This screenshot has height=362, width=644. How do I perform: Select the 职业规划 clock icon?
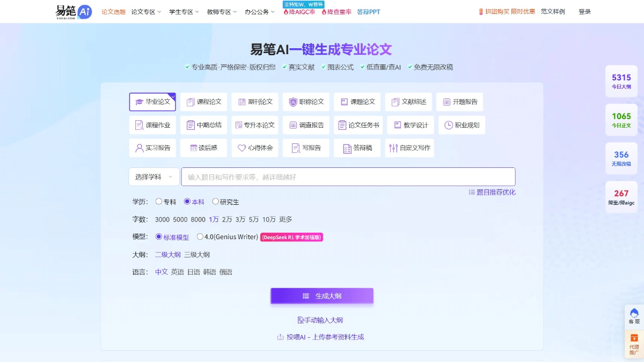[449, 125]
